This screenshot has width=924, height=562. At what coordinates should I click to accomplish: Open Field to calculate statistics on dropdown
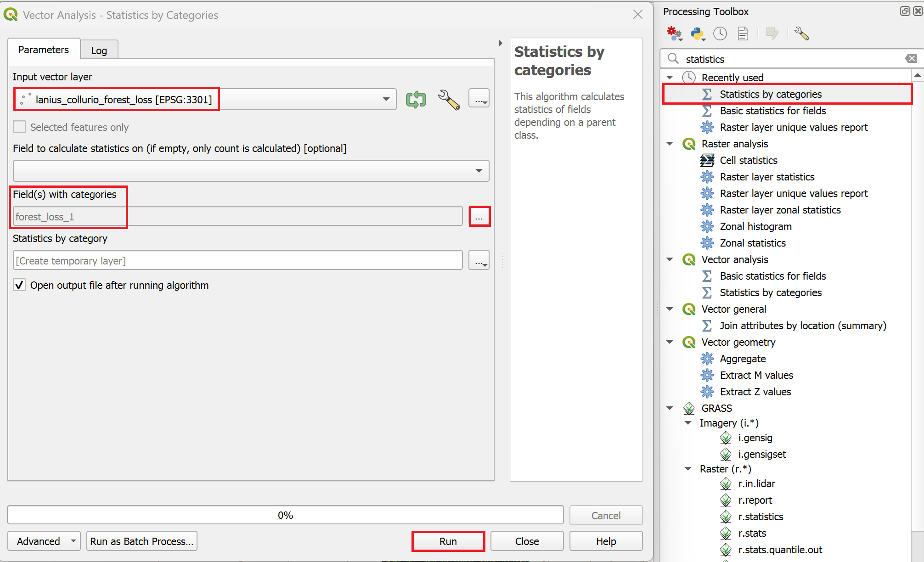tap(251, 171)
